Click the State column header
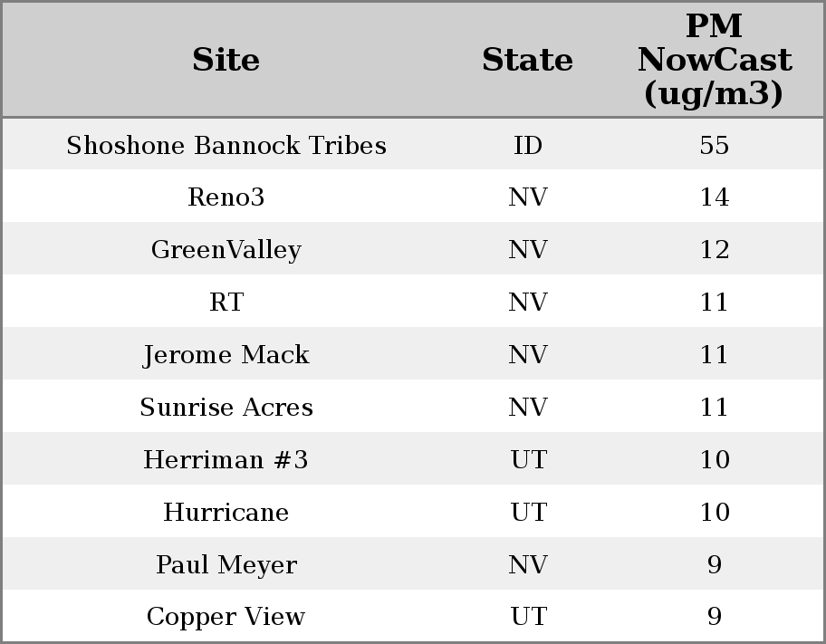This screenshot has height=644, width=826. coord(527,60)
